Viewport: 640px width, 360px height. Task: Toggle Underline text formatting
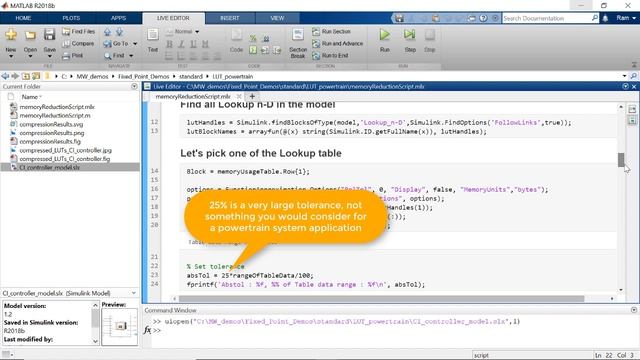(x=193, y=44)
